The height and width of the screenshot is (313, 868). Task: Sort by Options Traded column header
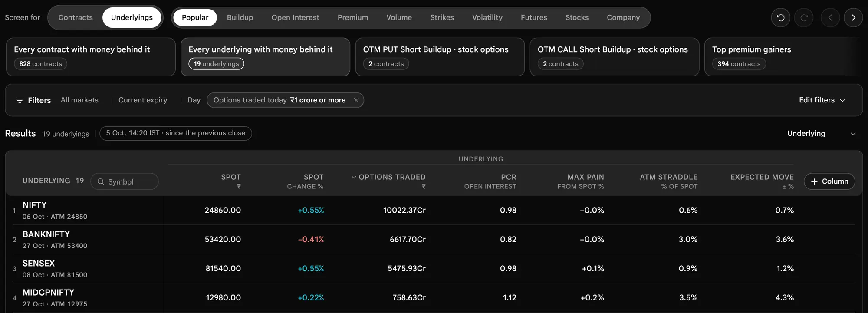point(388,181)
